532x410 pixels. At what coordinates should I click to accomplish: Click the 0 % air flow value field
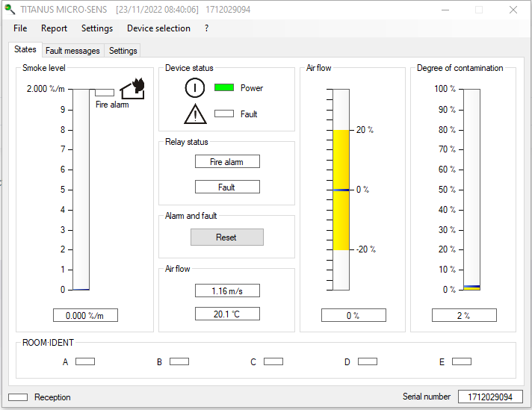point(353,315)
